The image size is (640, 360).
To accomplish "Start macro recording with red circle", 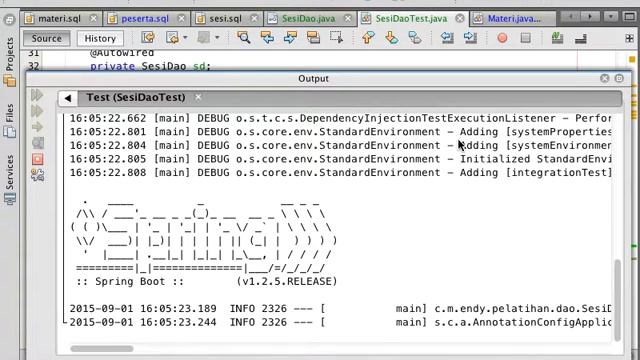I will [x=502, y=38].
